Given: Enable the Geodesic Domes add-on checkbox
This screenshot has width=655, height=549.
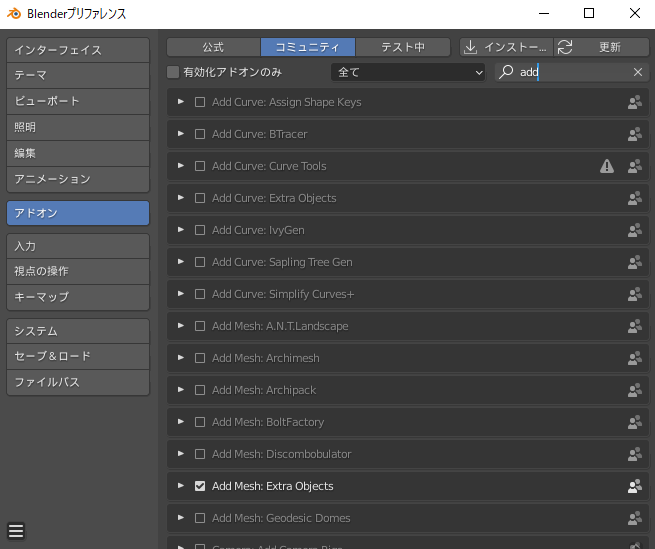Looking at the screenshot, I should 200,518.
